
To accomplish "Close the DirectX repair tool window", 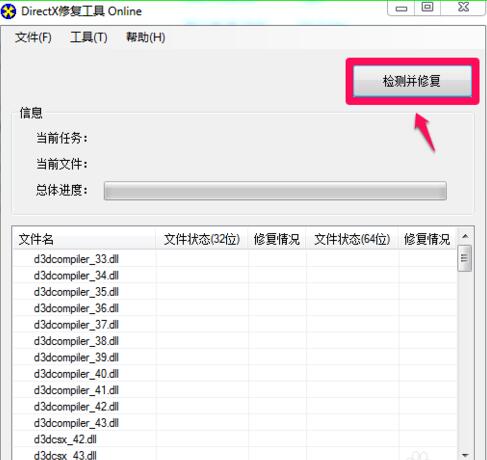I will (463, 8).
